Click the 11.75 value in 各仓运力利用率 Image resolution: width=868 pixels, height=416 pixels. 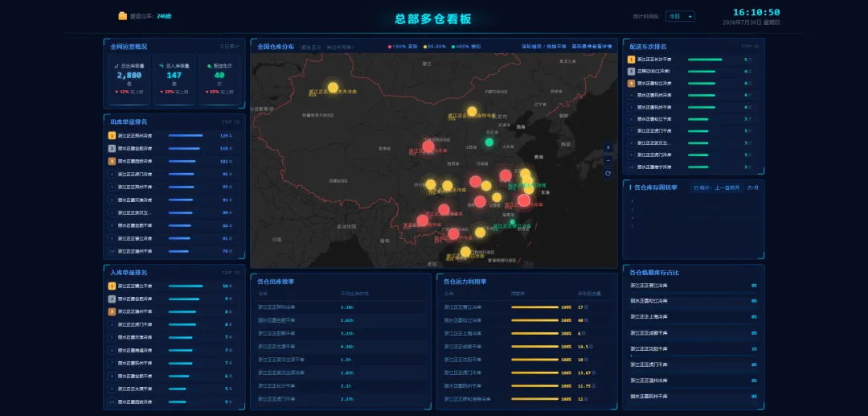584,386
